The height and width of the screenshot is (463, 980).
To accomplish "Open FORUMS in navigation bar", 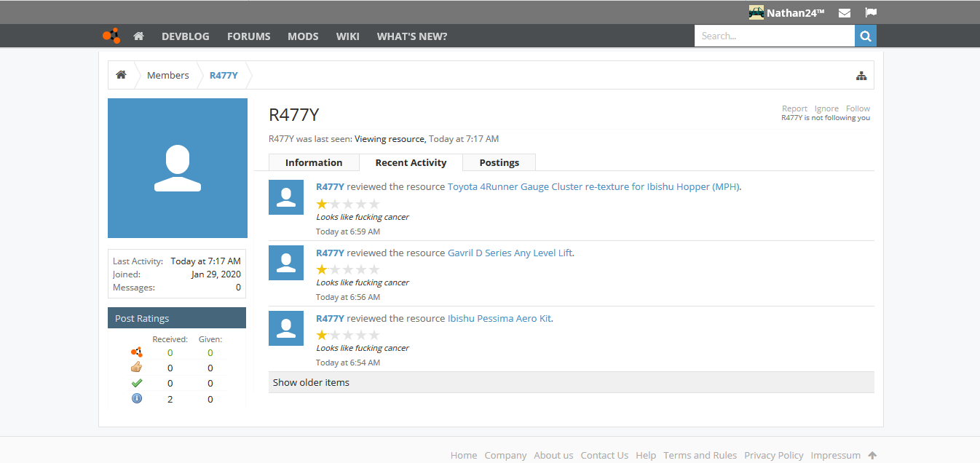I will click(248, 36).
